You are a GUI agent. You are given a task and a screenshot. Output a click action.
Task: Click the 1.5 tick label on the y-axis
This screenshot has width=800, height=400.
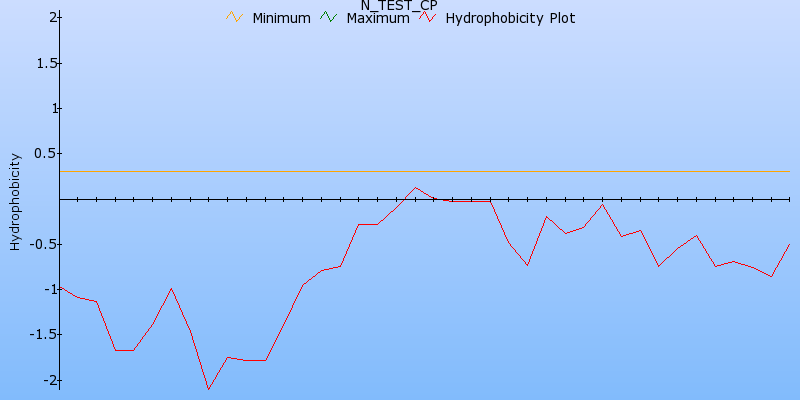pyautogui.click(x=46, y=63)
